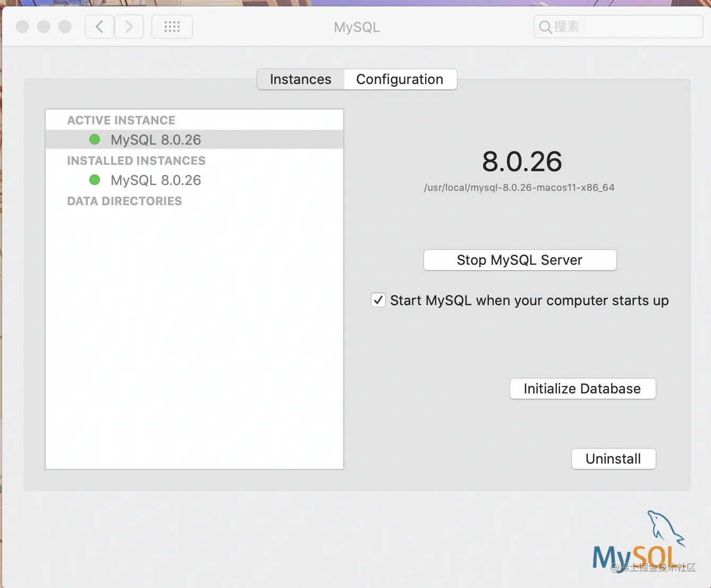
Task: Show all preferences grid icon
Action: (x=172, y=27)
